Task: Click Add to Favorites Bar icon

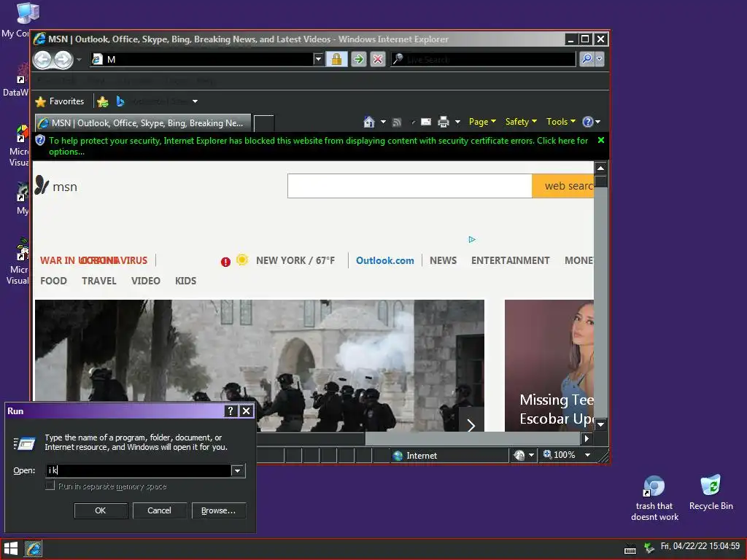Action: 102,101
